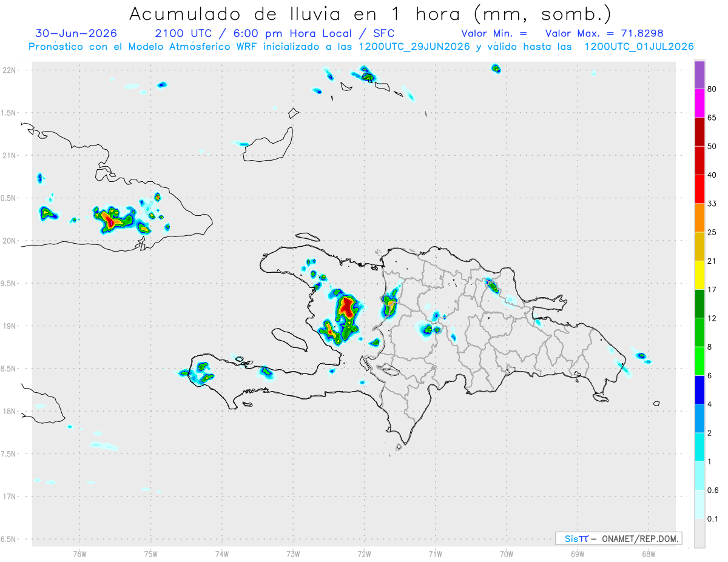Click the legend value '33'
Screen dimensions: 728x562
[x=712, y=204]
